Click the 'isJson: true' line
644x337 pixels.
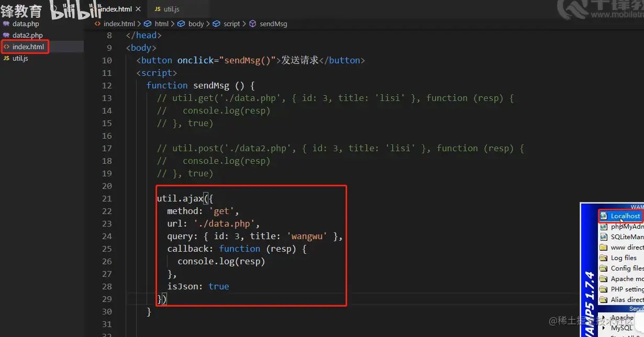coord(198,287)
